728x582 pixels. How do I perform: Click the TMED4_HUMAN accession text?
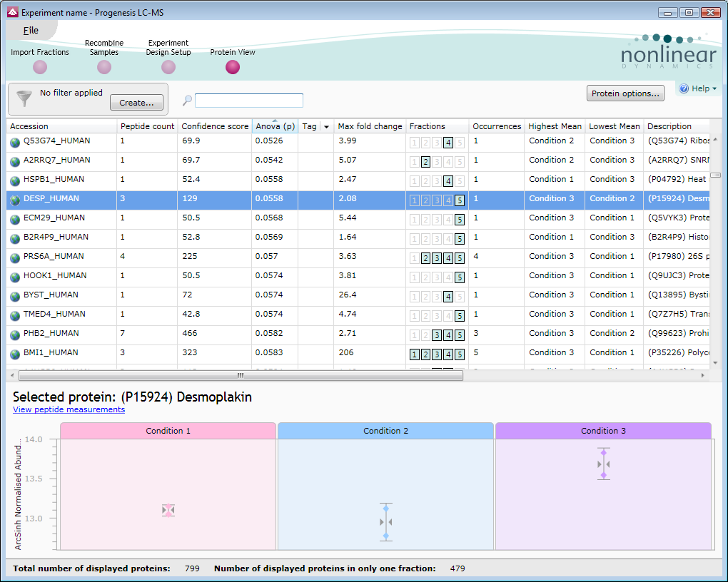(54, 314)
